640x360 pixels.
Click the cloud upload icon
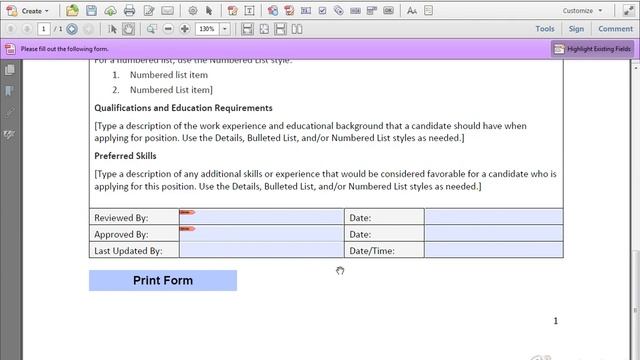pyautogui.click(x=110, y=11)
